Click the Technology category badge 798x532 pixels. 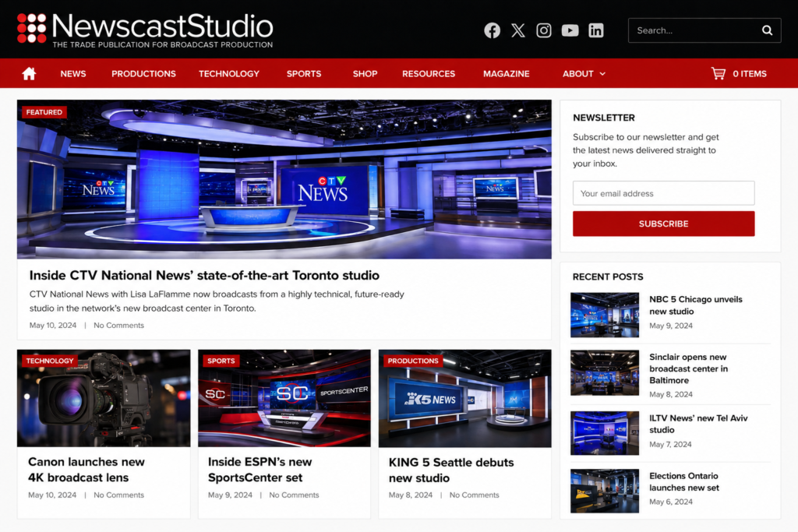(x=50, y=361)
